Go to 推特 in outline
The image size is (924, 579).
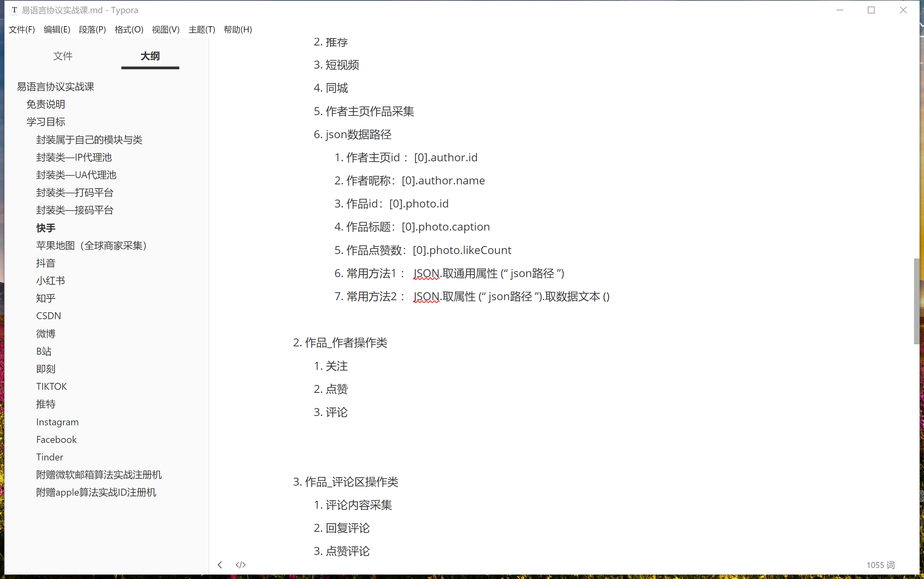tap(46, 404)
